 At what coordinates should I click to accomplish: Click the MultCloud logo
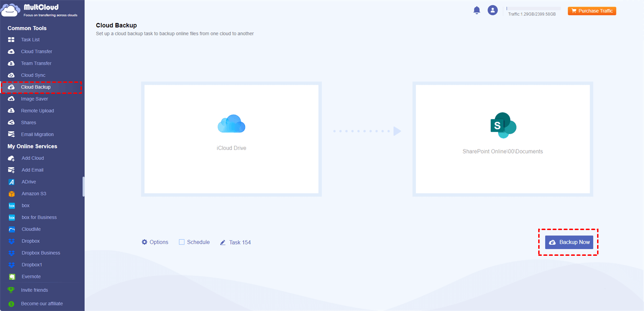40,10
